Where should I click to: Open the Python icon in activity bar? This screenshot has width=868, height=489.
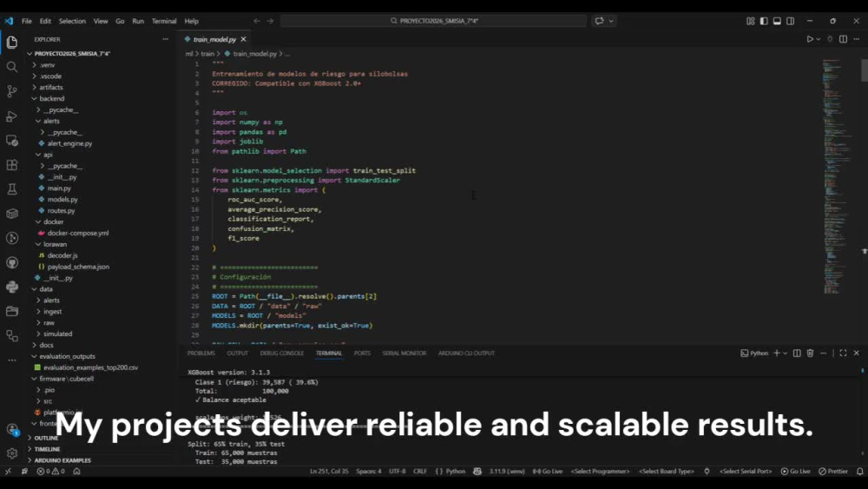11,287
